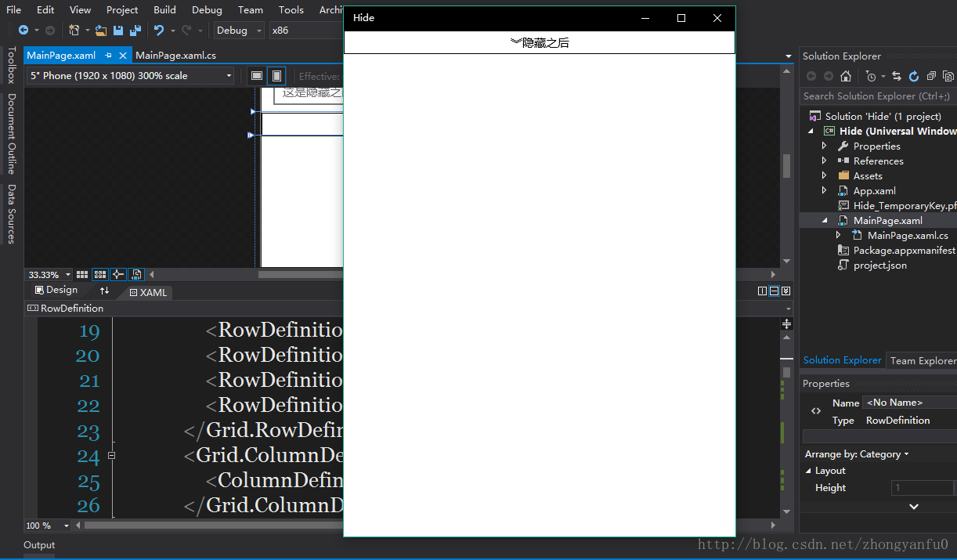Select project.json in Solution Explorer
The height and width of the screenshot is (560, 957).
click(871, 266)
